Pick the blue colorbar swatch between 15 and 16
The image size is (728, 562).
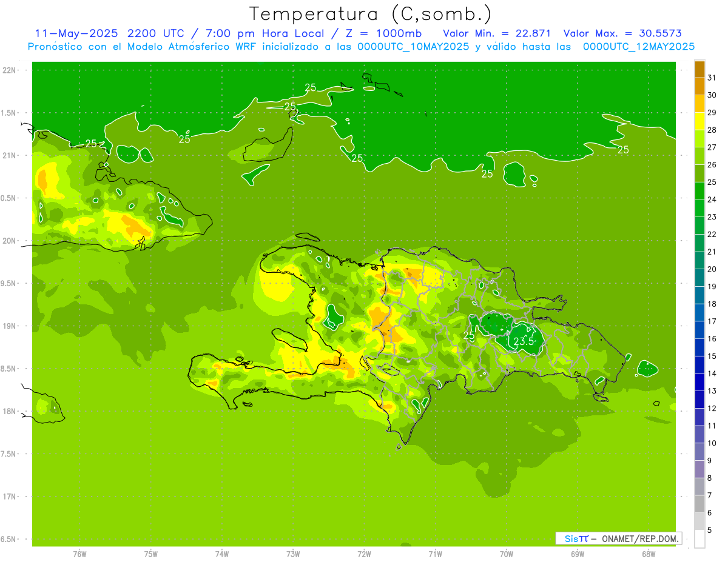pyautogui.click(x=699, y=347)
